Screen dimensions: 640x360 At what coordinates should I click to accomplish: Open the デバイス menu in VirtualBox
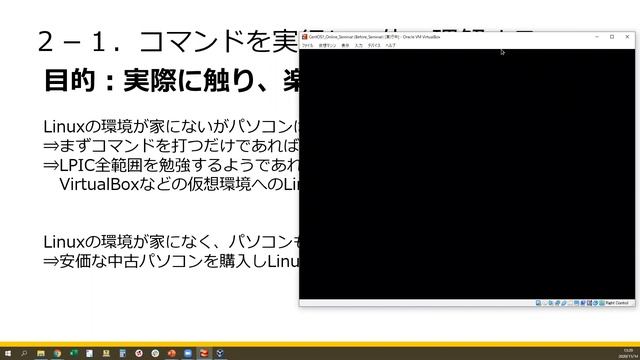(x=374, y=45)
